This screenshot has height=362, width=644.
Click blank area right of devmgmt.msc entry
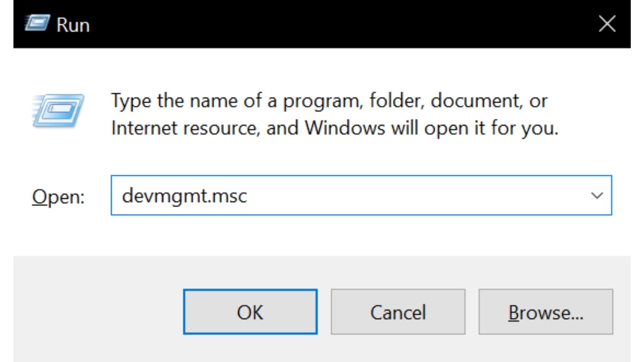click(x=415, y=196)
